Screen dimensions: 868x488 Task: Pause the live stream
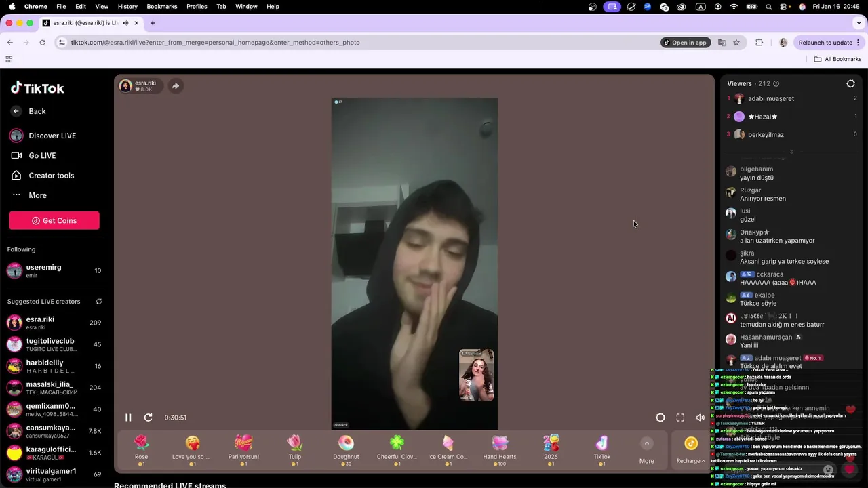[x=128, y=418]
